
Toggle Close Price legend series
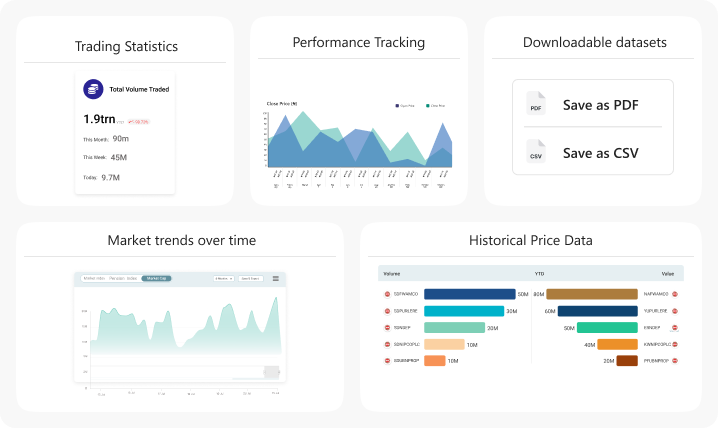(435, 106)
